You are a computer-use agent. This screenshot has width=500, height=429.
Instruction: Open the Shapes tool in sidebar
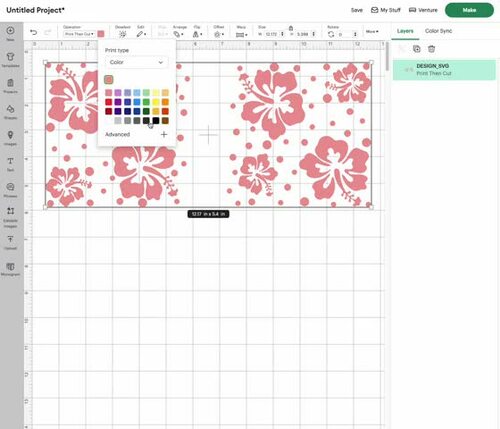(x=10, y=112)
